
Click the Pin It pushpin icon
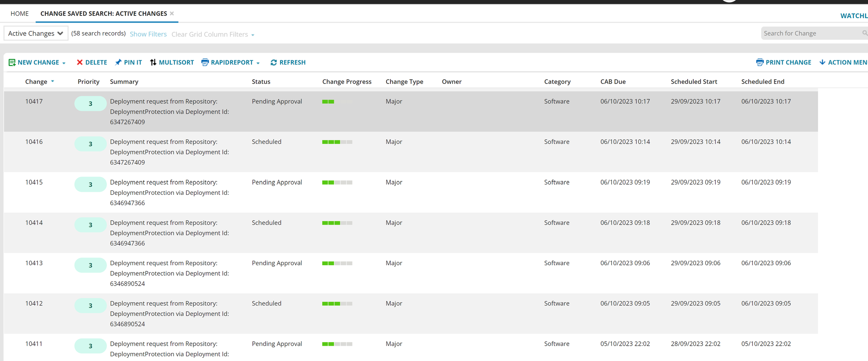click(118, 62)
